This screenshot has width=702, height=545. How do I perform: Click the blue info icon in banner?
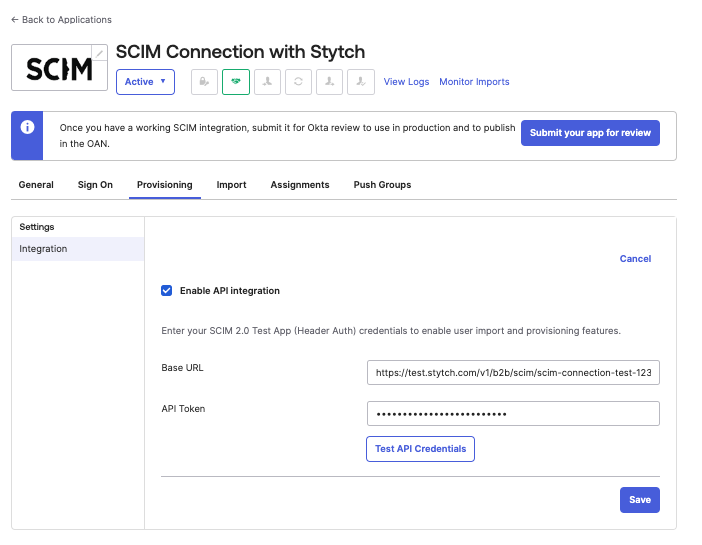point(27,127)
